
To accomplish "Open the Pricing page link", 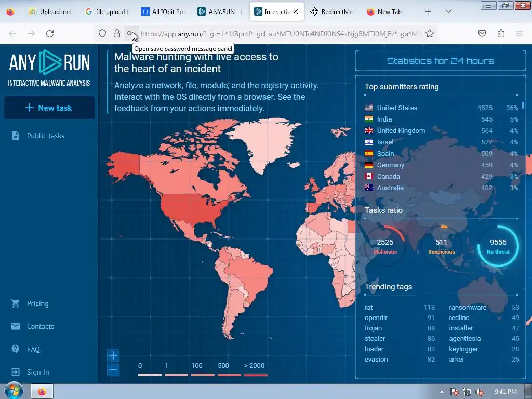I will pos(37,303).
